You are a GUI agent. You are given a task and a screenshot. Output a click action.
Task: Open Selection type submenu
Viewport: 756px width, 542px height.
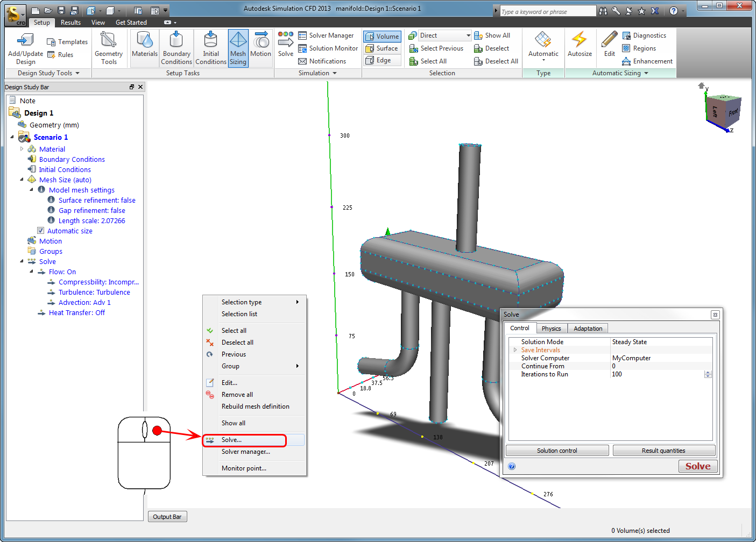[x=253, y=302]
